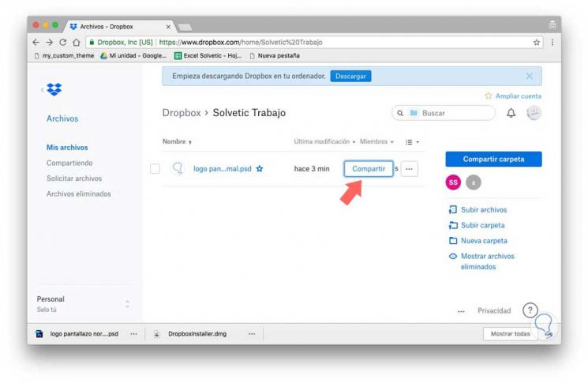Click the gray member avatar beside SS
The image size is (588, 383).
click(474, 182)
